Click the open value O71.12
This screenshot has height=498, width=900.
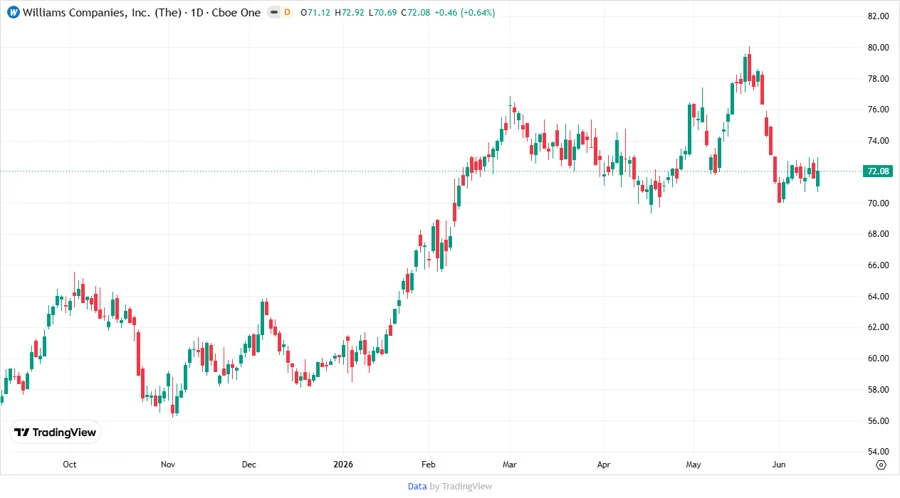click(x=315, y=12)
